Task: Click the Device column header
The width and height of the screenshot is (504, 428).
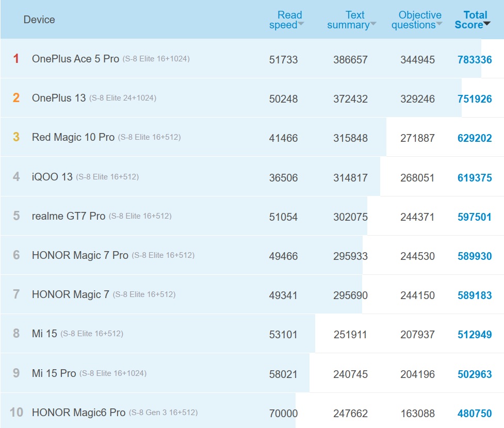Action: tap(39, 20)
